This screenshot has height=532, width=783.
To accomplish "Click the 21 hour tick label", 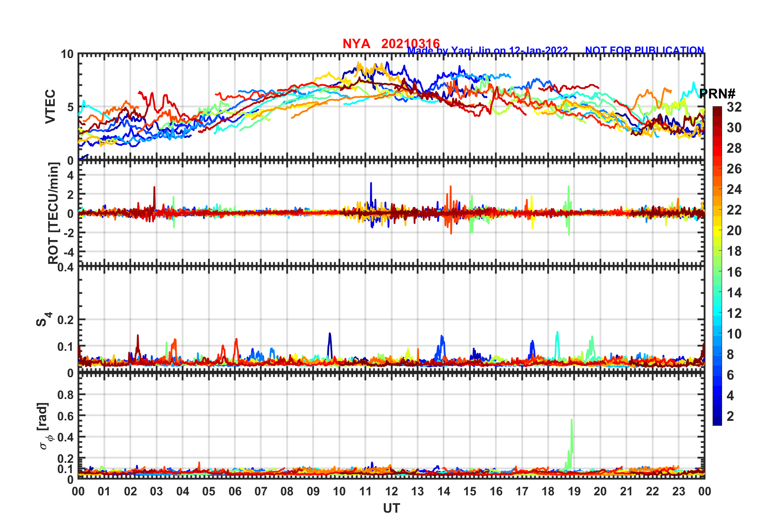I will [626, 491].
